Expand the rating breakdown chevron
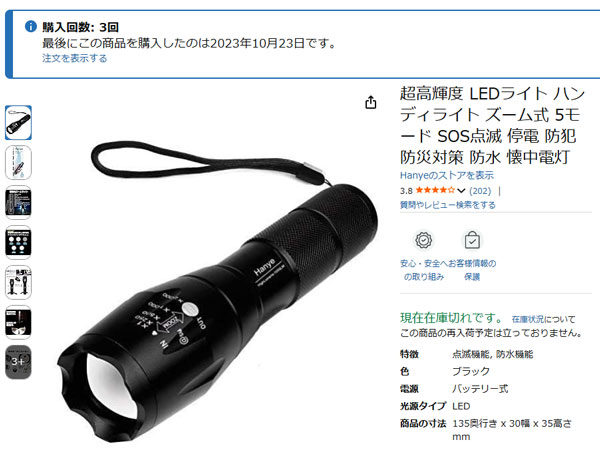Viewport: 600px width, 449px height. pos(461,191)
